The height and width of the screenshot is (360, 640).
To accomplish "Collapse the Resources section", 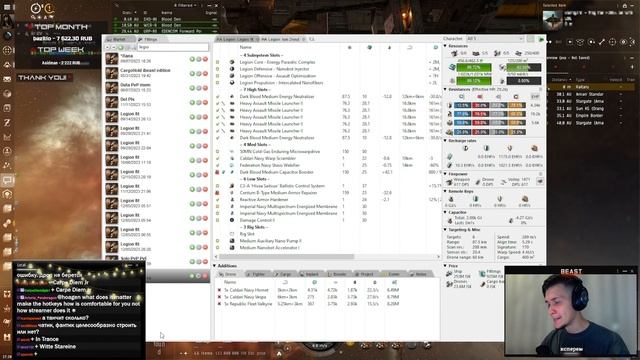I will 446,46.
